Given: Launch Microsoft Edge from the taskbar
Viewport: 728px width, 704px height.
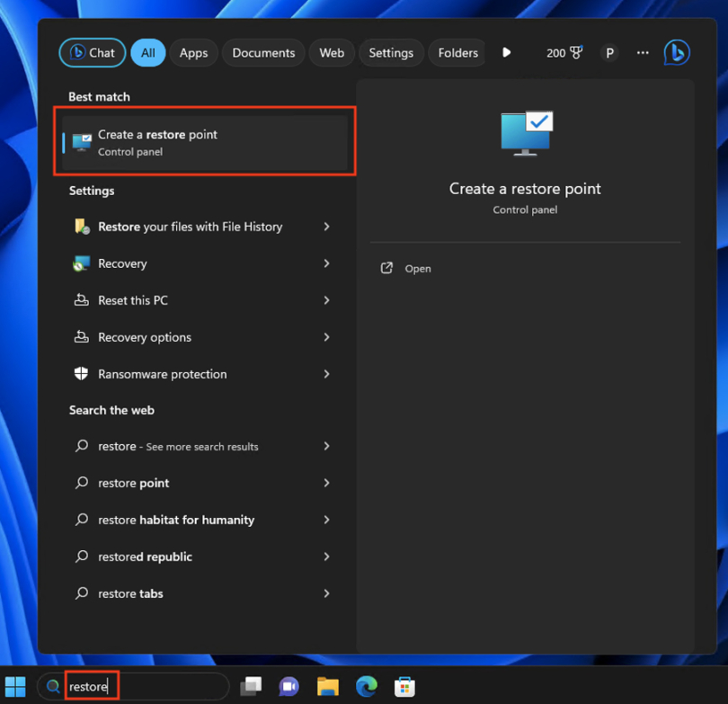Looking at the screenshot, I should (x=366, y=685).
